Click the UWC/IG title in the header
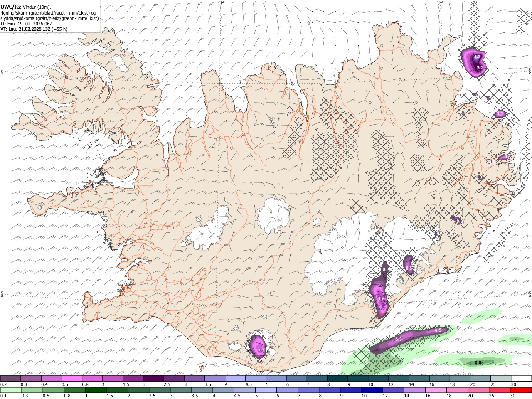The width and height of the screenshot is (532, 399). [x=10, y=7]
